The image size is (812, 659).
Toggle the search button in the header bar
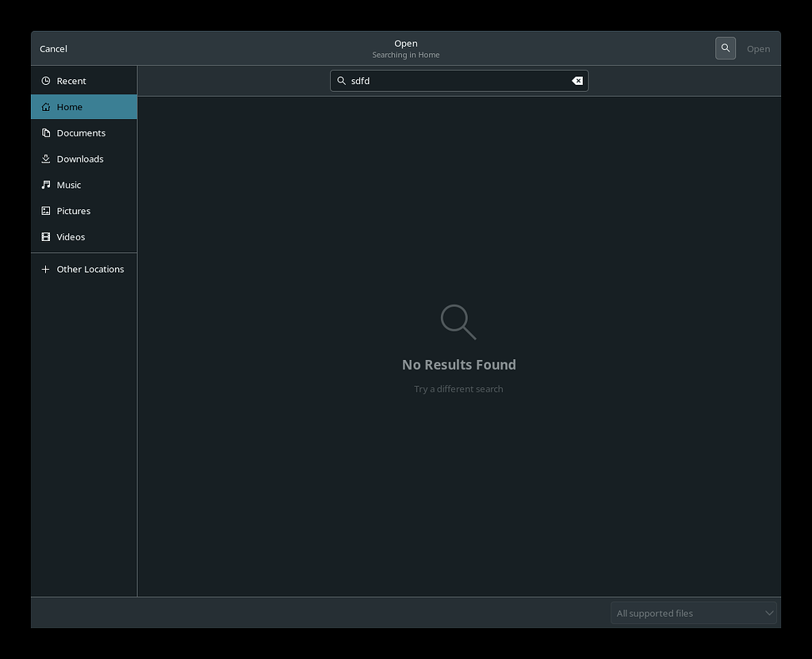click(725, 48)
